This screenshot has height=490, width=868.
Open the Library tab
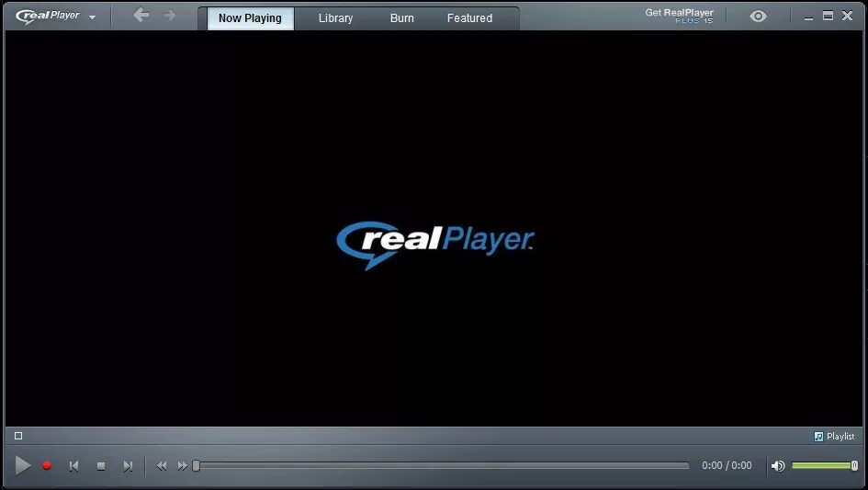(335, 18)
